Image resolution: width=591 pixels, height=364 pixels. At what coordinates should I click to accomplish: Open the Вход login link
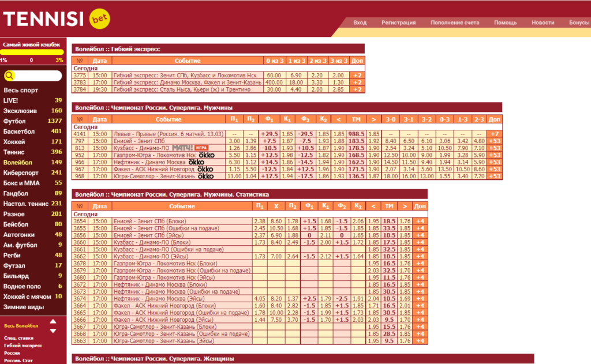360,22
